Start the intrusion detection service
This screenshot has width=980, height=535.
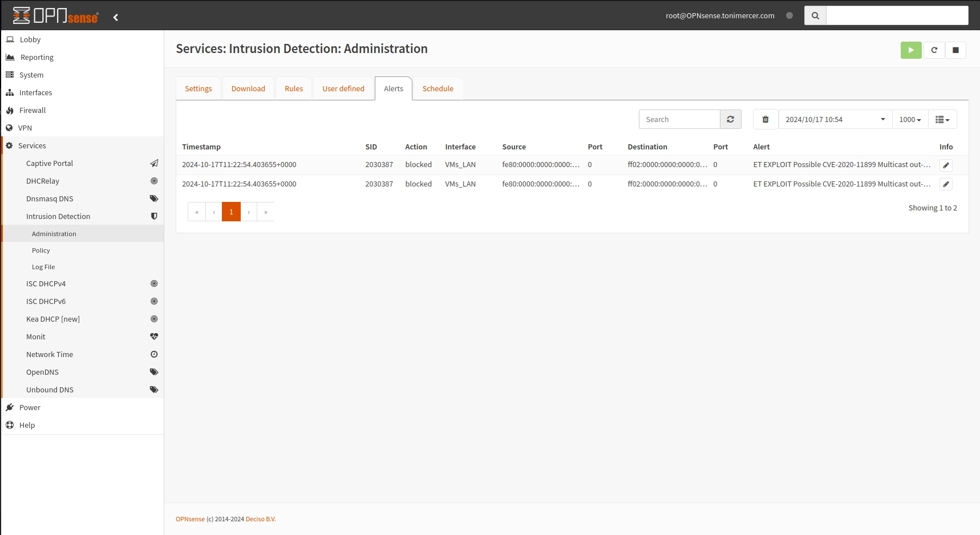click(x=911, y=50)
